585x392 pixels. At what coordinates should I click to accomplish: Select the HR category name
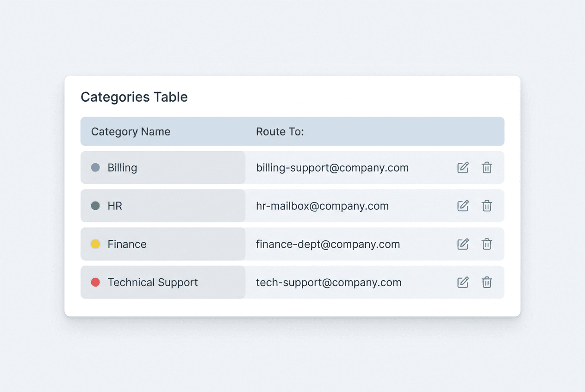click(x=115, y=206)
